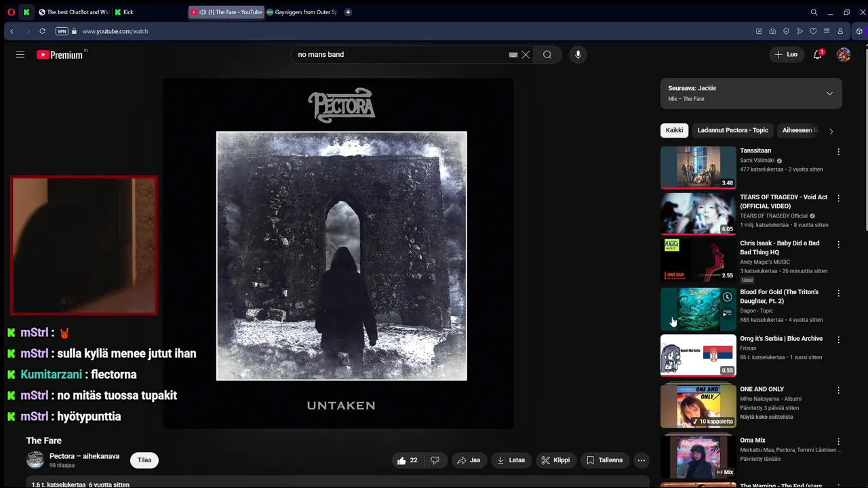Save video with Tallenna button
Image resolution: width=868 pixels, height=488 pixels.
point(604,460)
